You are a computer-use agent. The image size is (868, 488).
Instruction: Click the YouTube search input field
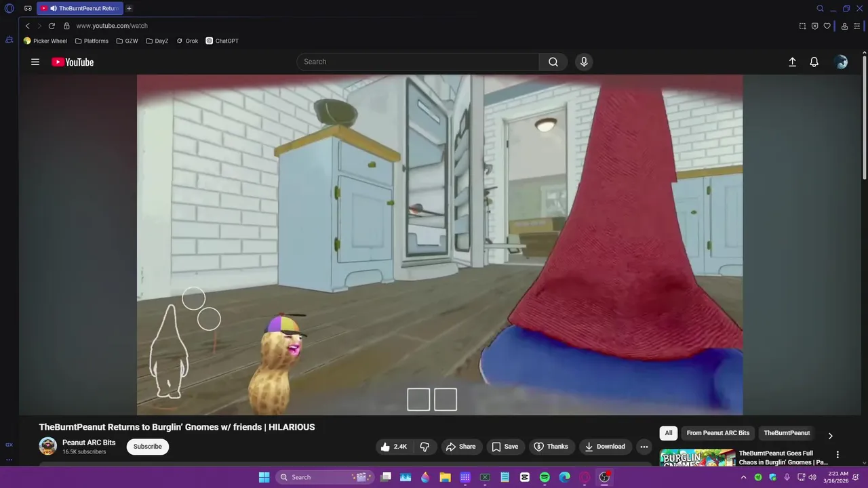(418, 62)
